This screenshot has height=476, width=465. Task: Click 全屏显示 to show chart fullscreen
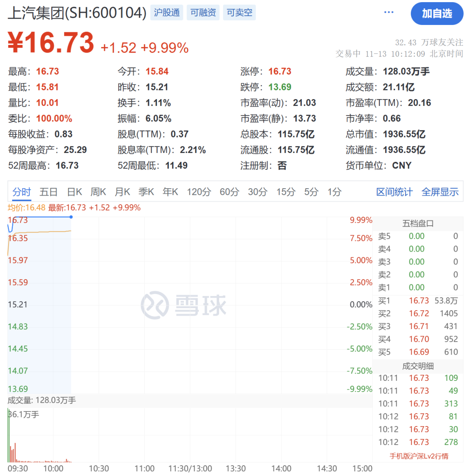coord(440,192)
